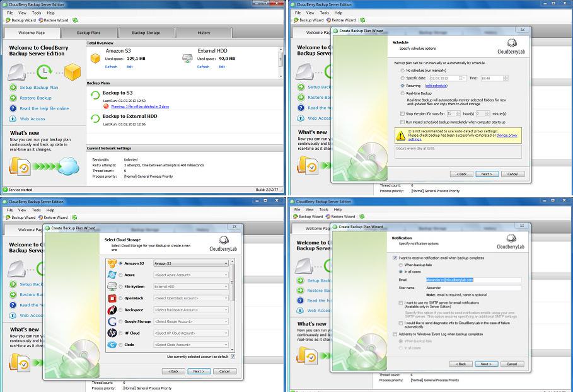Click the Clodo blue icon in storage list

coord(112,345)
